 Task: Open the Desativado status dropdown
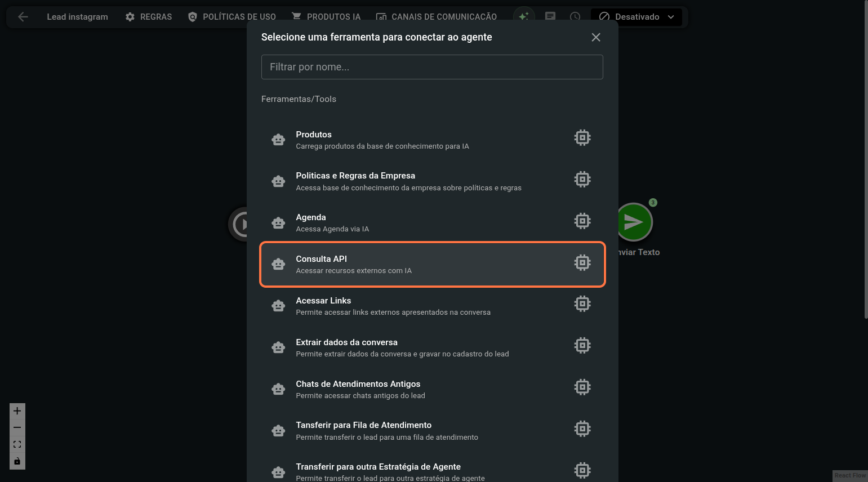(x=636, y=17)
